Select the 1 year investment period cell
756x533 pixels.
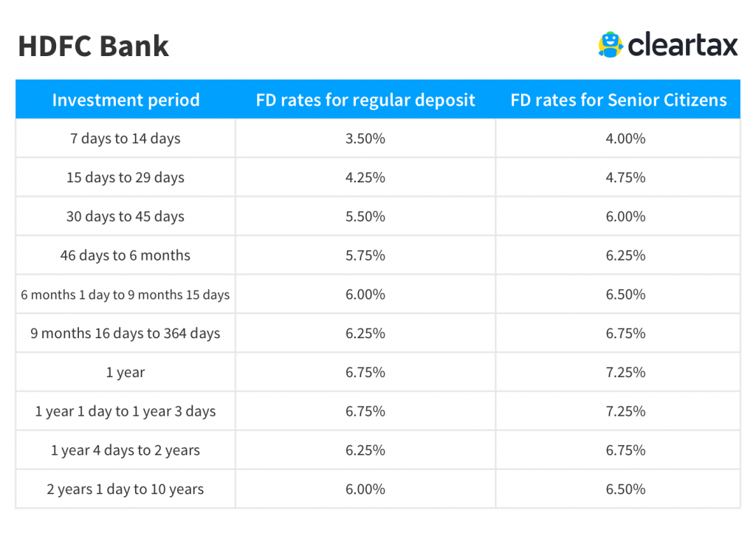[126, 373]
